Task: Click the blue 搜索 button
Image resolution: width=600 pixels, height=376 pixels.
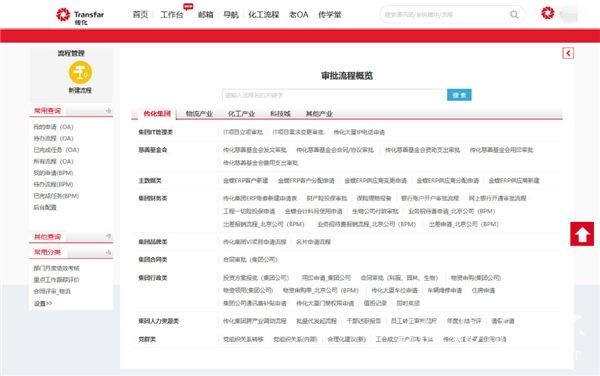Action: (459, 95)
